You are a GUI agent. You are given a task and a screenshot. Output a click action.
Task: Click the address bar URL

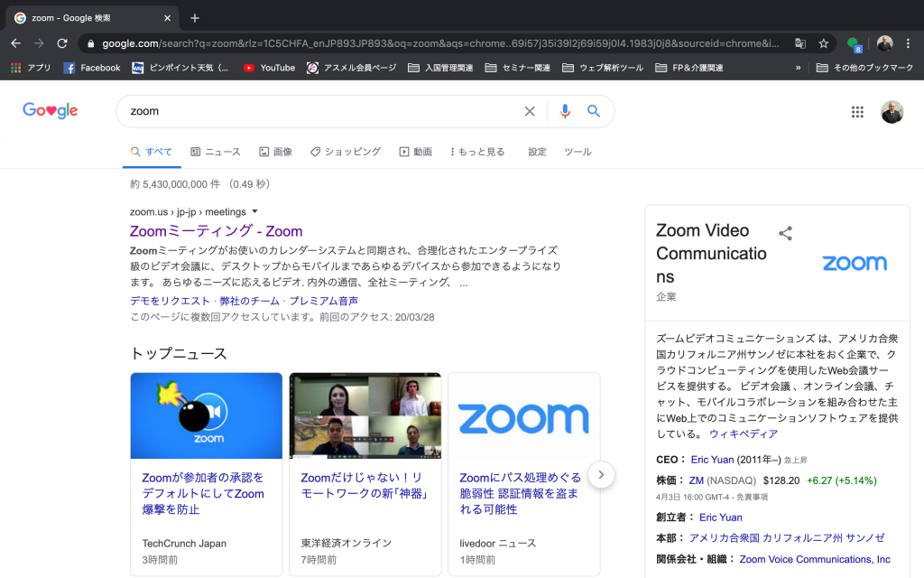(440, 43)
